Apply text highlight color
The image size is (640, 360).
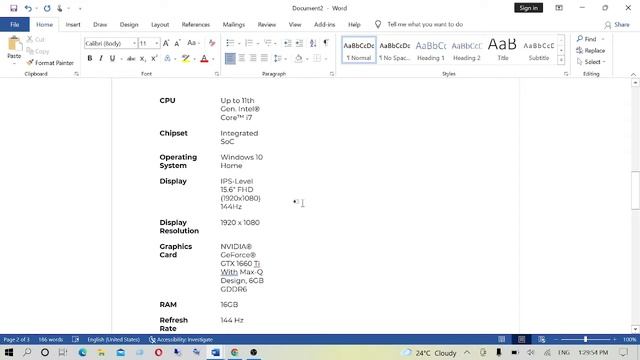[x=186, y=59]
